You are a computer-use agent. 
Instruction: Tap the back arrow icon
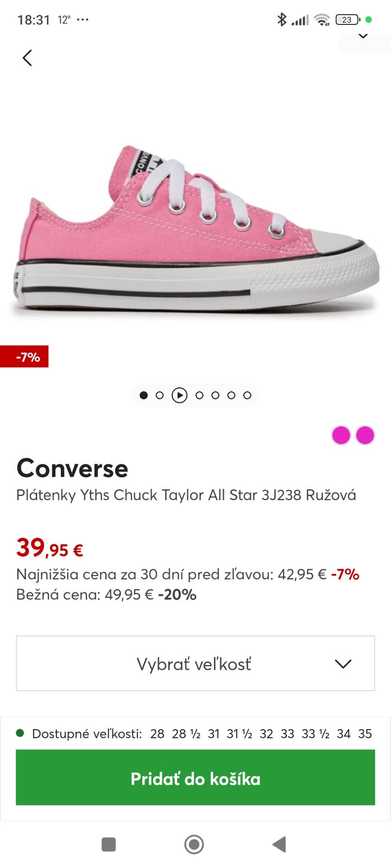point(27,58)
